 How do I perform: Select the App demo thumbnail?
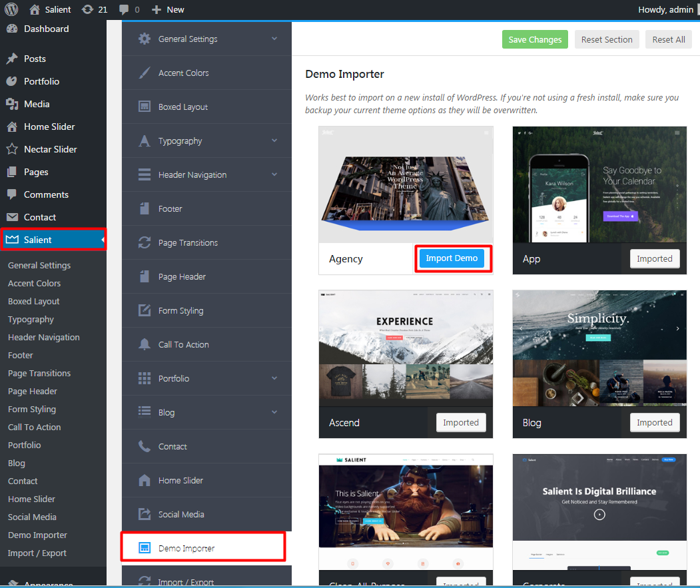tap(599, 185)
